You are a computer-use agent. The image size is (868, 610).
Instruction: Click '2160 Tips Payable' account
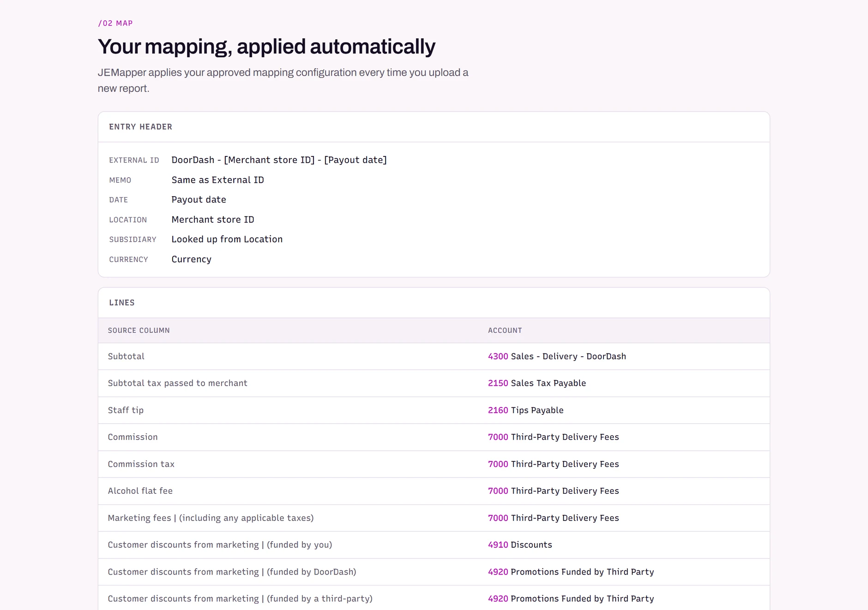tap(526, 410)
